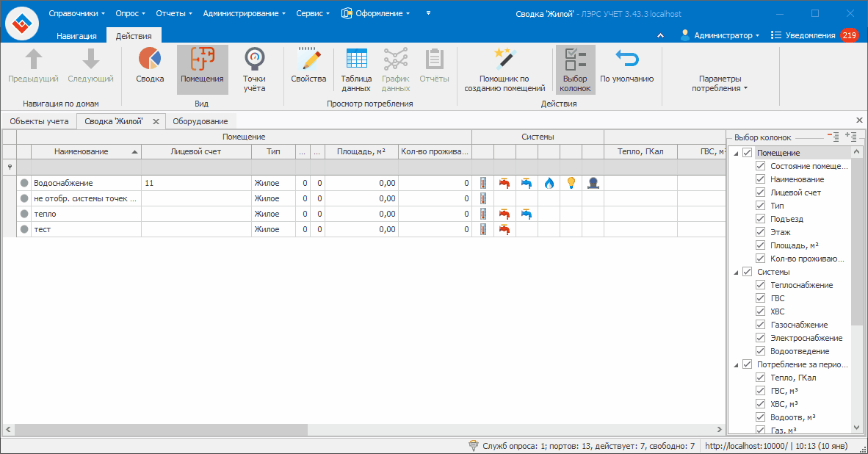Open График данных chart
The image size is (868, 454).
point(396,69)
